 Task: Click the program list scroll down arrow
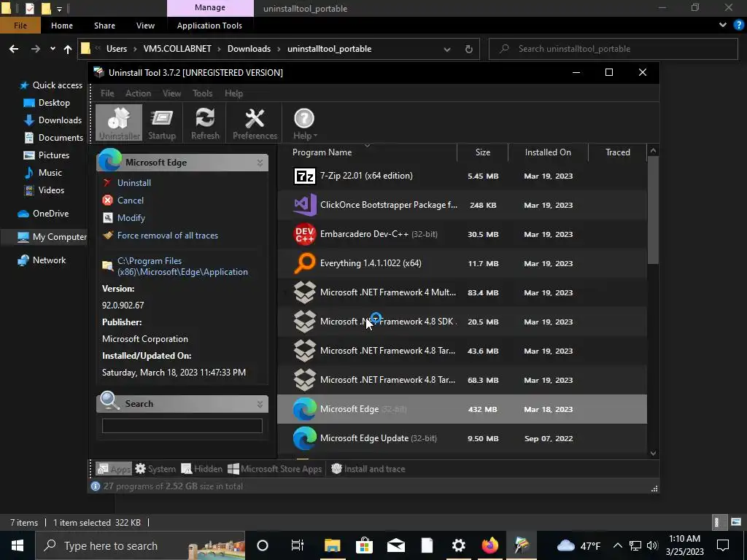[653, 454]
